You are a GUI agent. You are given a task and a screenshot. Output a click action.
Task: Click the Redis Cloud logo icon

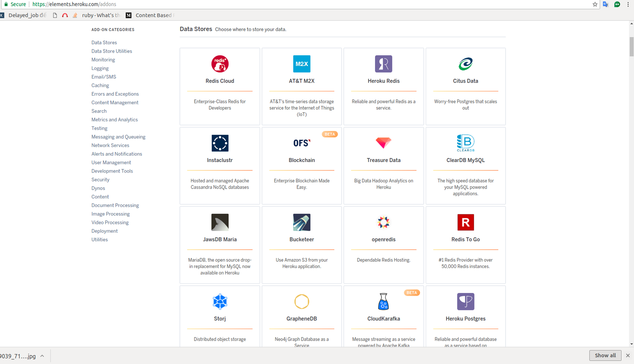tap(220, 64)
